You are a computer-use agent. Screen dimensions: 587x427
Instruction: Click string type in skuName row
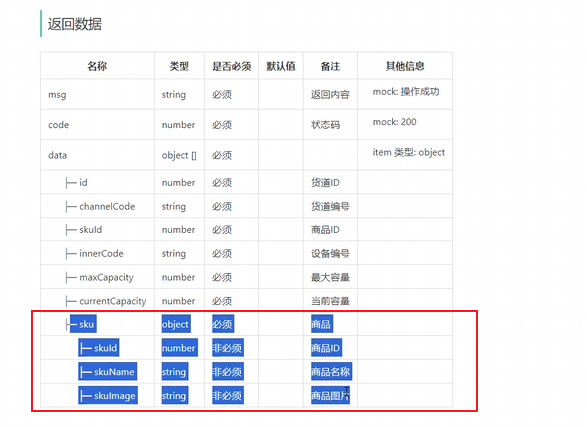click(174, 372)
